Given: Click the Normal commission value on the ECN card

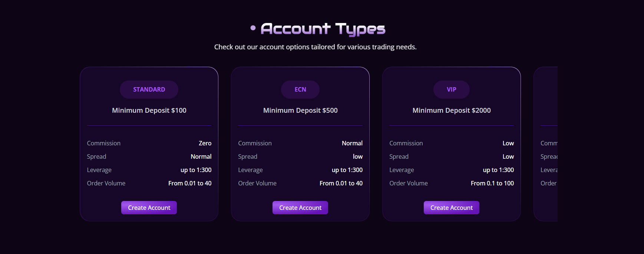Looking at the screenshot, I should click(x=352, y=143).
